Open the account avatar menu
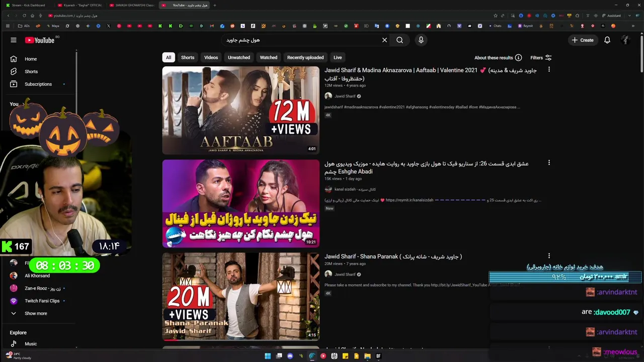644x362 pixels. pos(625,40)
